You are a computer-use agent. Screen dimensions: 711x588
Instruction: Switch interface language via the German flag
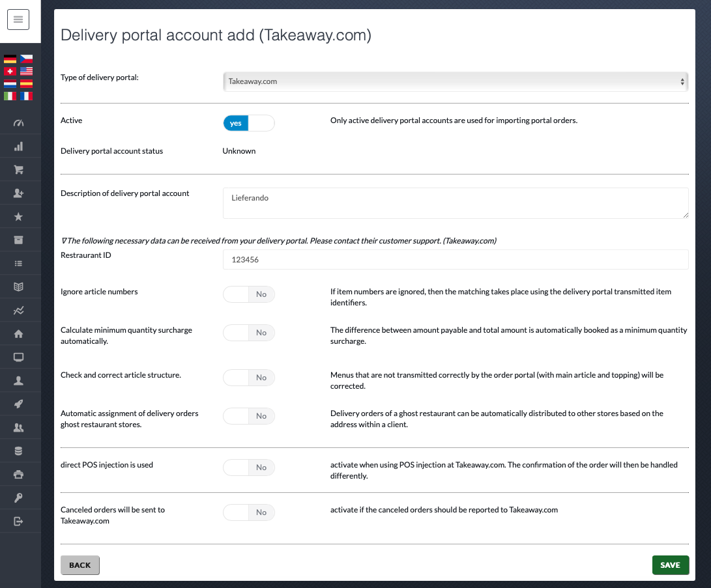click(10, 60)
